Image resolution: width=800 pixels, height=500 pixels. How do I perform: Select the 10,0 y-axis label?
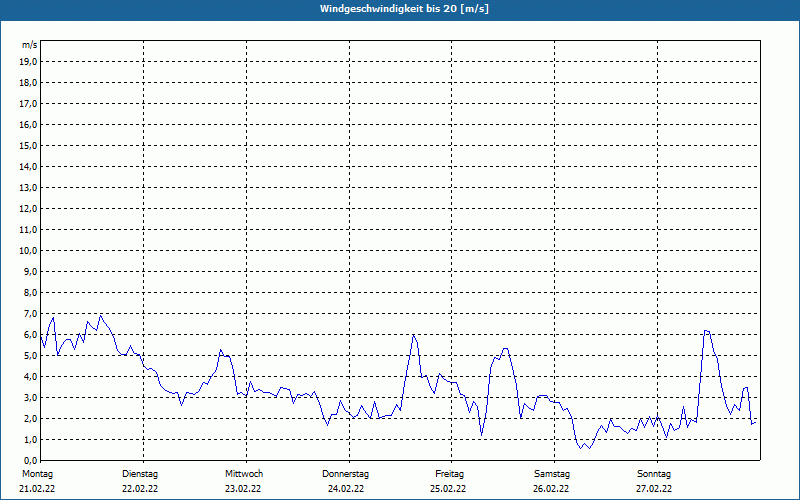28,251
